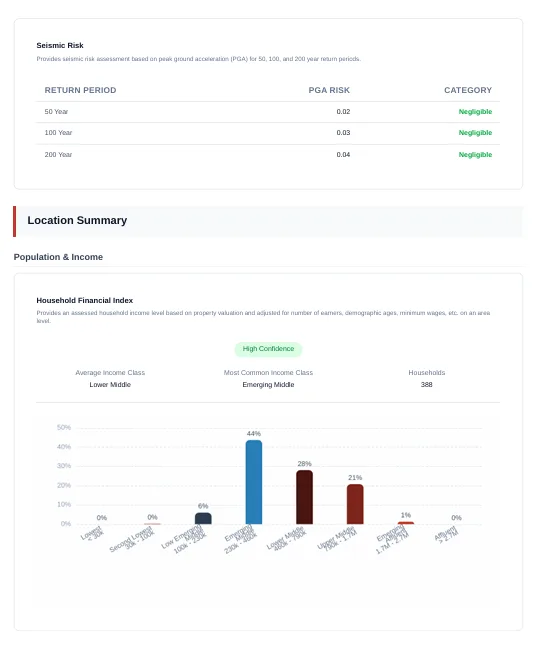The height and width of the screenshot is (650, 535).
Task: Click the 20% y-axis tick label
Action: (x=64, y=485)
